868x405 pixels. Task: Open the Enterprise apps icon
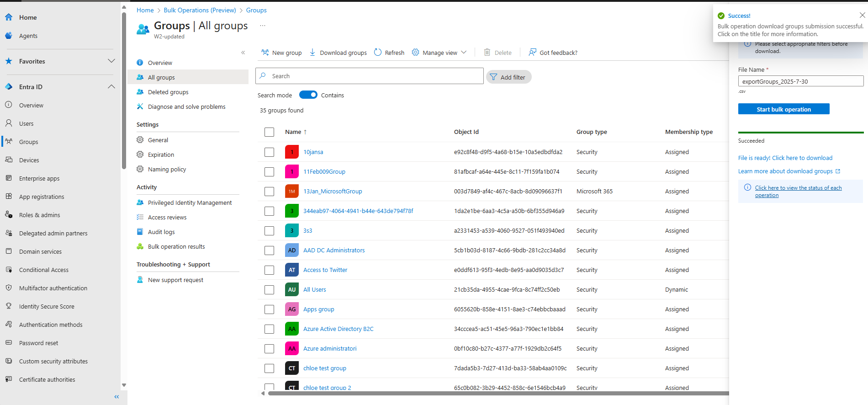pos(9,178)
